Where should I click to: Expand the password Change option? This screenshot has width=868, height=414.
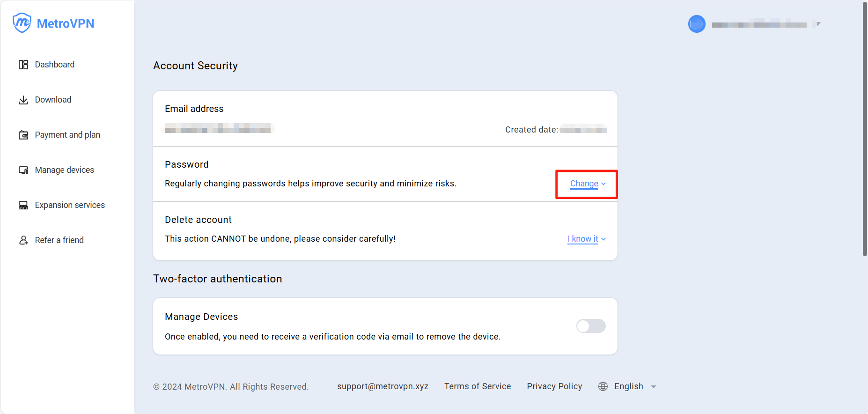588,184
